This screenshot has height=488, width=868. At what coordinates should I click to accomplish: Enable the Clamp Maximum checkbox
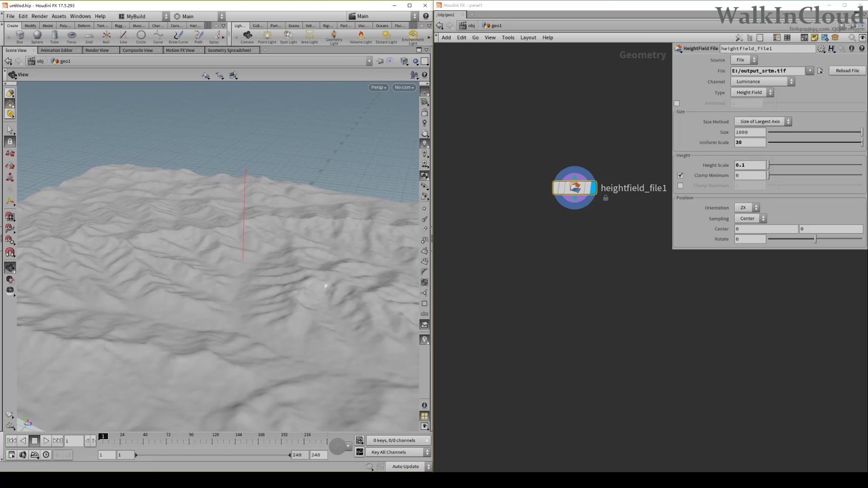680,186
